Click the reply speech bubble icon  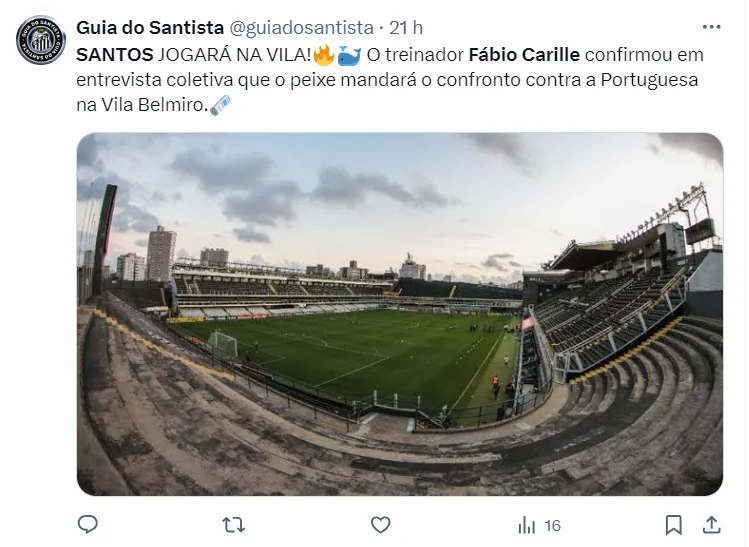(x=88, y=524)
